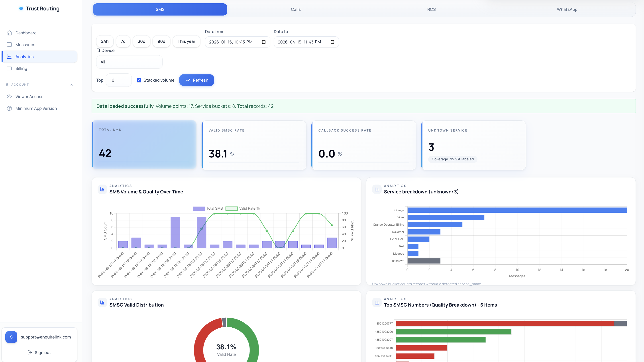Click the Date from datetime field
This screenshot has width=644, height=362.
[x=238, y=42]
